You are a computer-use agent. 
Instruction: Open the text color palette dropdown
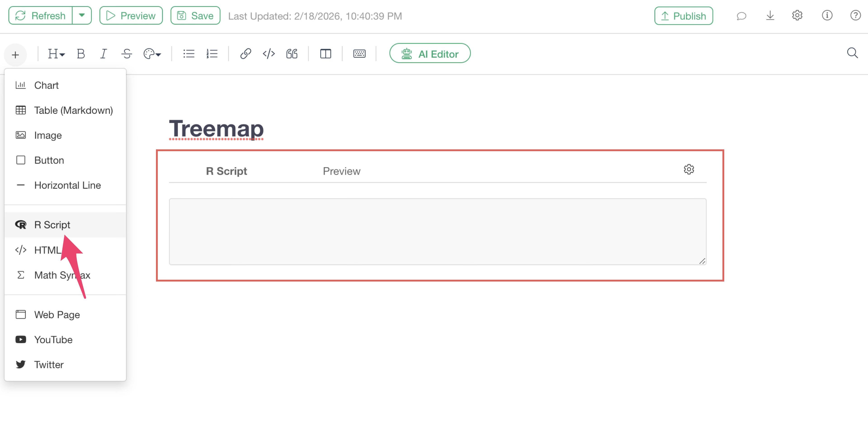(152, 54)
